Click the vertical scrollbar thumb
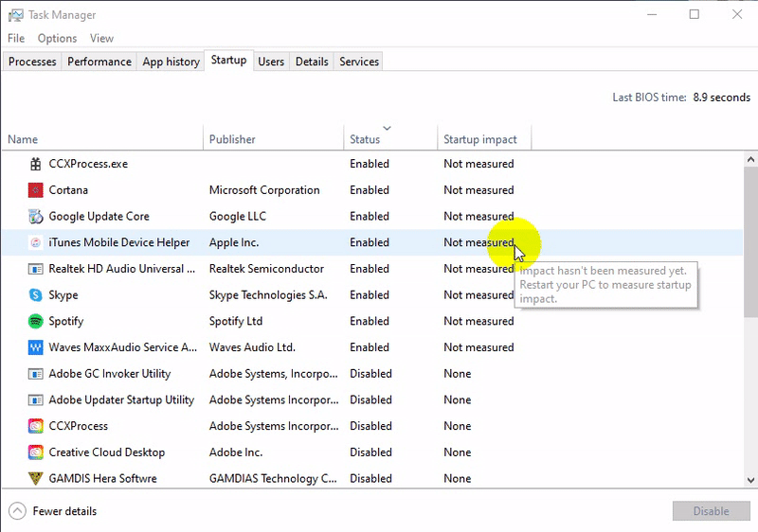The width and height of the screenshot is (758, 532). 750,241
